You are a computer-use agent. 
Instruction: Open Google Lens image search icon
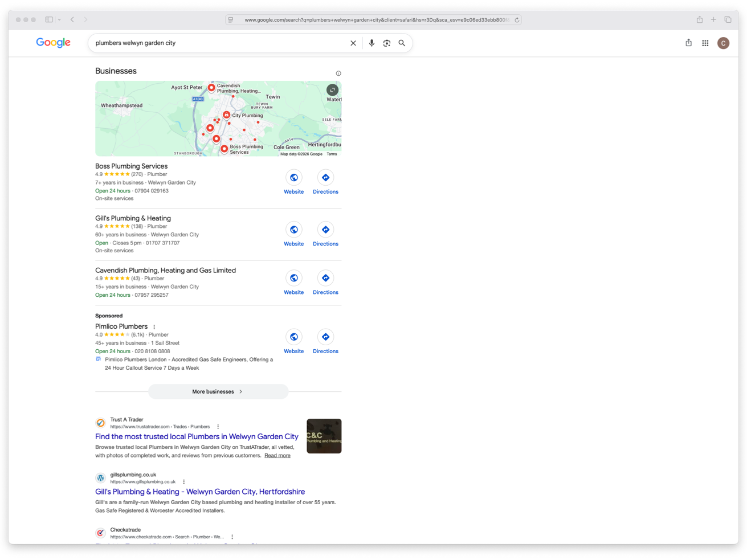[387, 43]
